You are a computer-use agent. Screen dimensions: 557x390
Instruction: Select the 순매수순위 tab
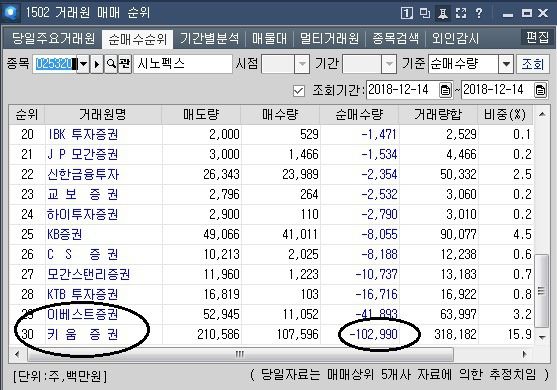pos(137,39)
